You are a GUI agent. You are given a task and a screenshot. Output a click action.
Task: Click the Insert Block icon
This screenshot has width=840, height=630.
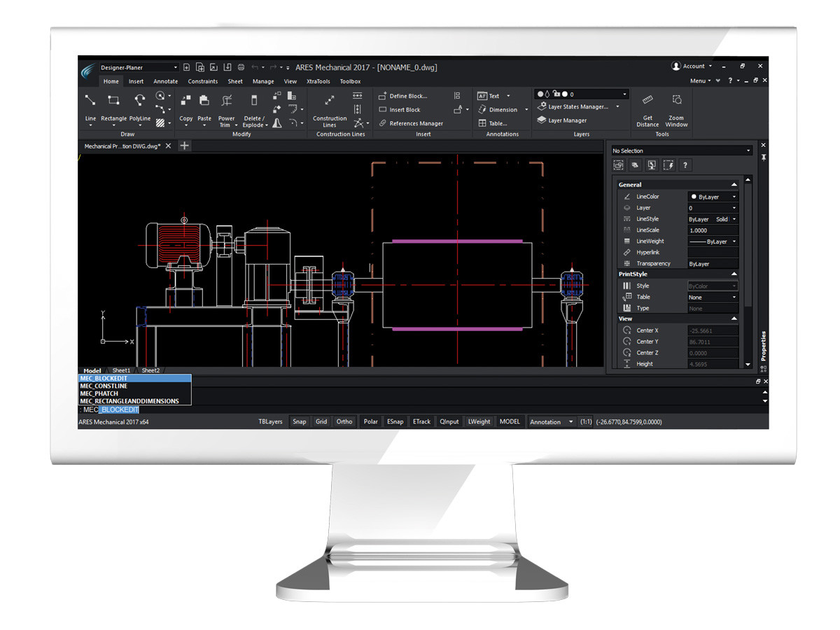(383, 109)
